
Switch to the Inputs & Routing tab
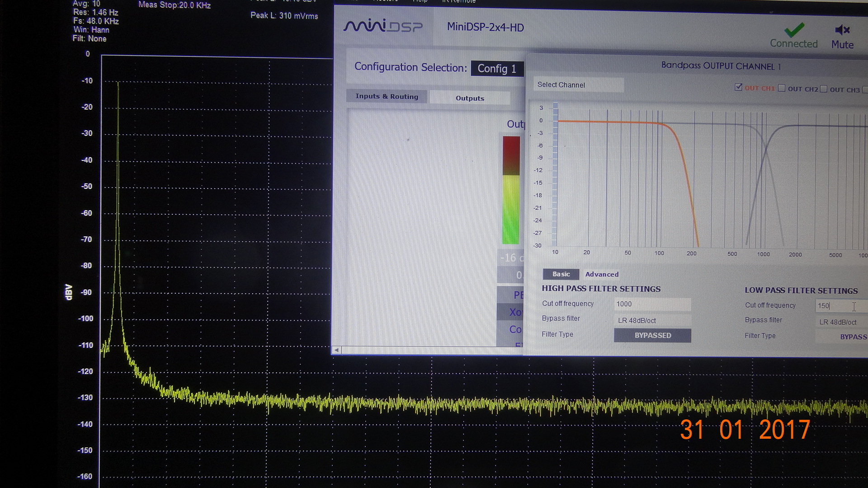387,96
